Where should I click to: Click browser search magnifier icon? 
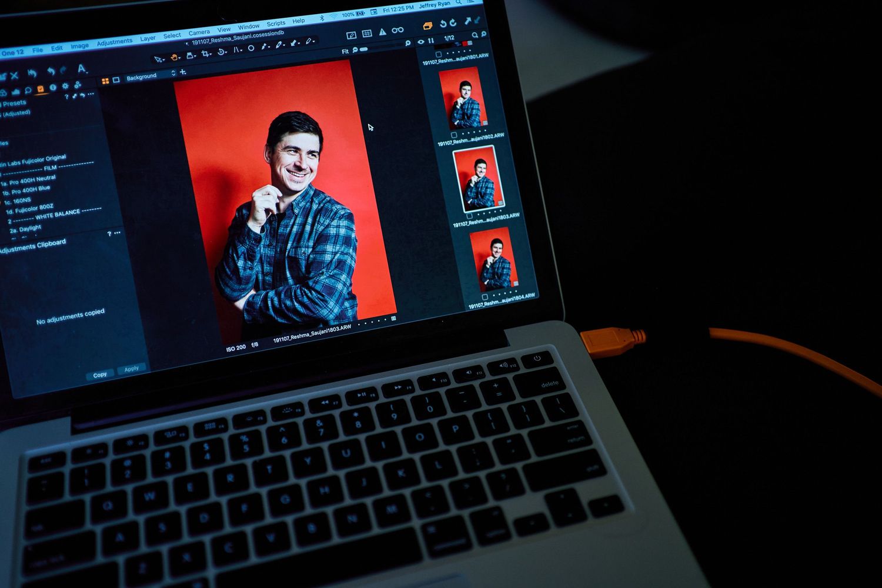tap(475, 35)
